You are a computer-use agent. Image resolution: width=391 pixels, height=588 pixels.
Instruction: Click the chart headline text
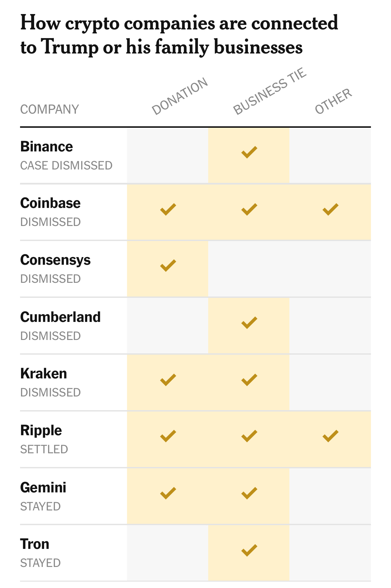(x=179, y=35)
